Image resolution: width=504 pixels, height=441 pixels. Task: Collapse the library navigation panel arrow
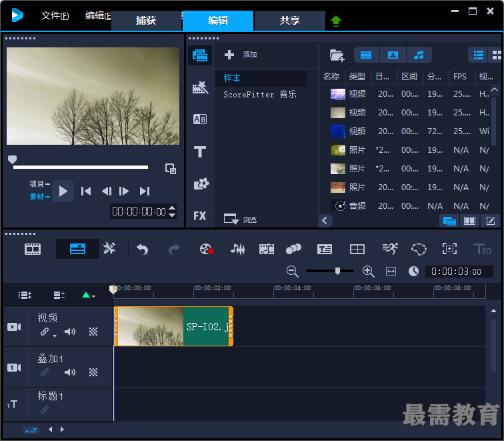(325, 221)
